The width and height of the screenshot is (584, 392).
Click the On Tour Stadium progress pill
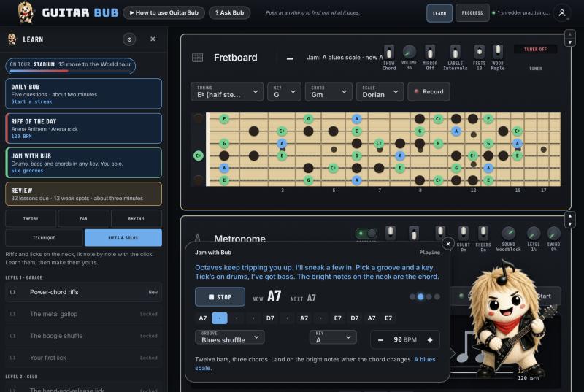coord(70,66)
